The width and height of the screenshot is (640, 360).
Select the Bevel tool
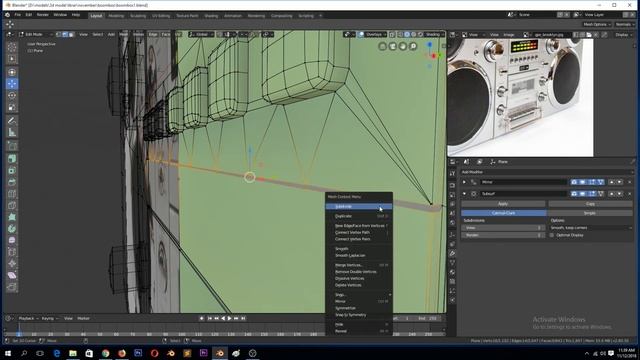click(12, 182)
